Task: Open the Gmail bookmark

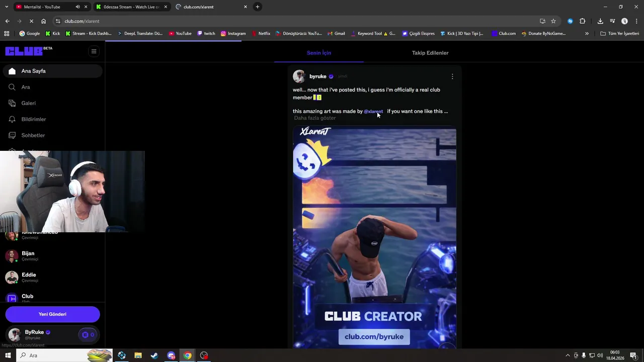Action: pos(336,34)
